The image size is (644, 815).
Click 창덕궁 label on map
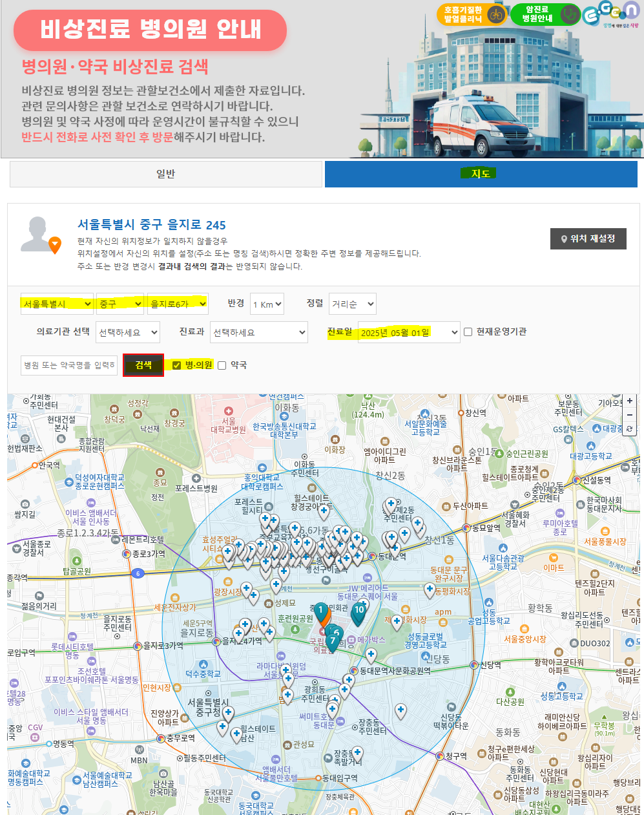[114, 419]
